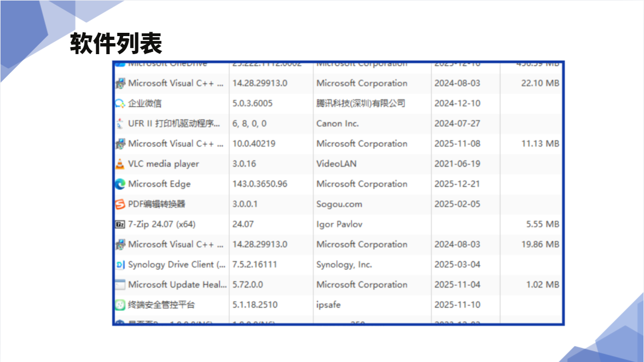This screenshot has height=362, width=644.
Task: Select the name 终端安全管控平台
Action: (x=161, y=305)
